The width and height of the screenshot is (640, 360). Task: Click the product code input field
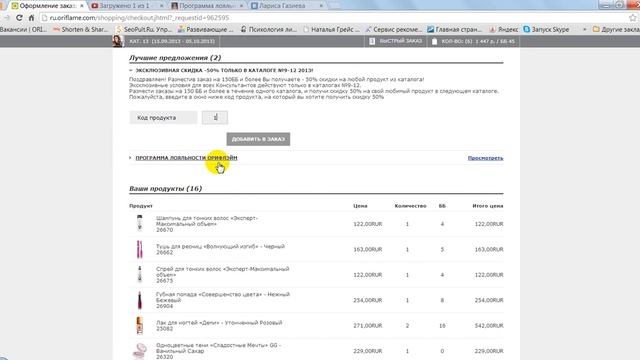pyautogui.click(x=215, y=118)
